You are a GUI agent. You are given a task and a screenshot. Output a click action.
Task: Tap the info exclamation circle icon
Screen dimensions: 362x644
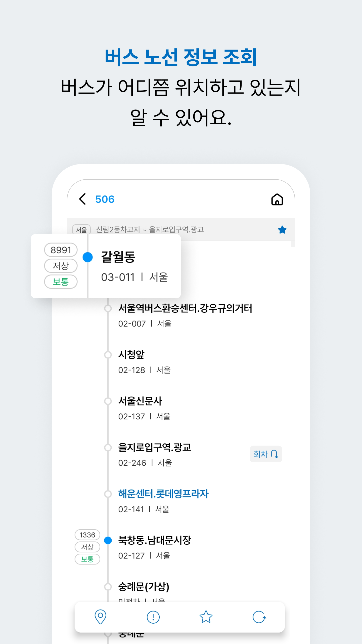pos(153,617)
